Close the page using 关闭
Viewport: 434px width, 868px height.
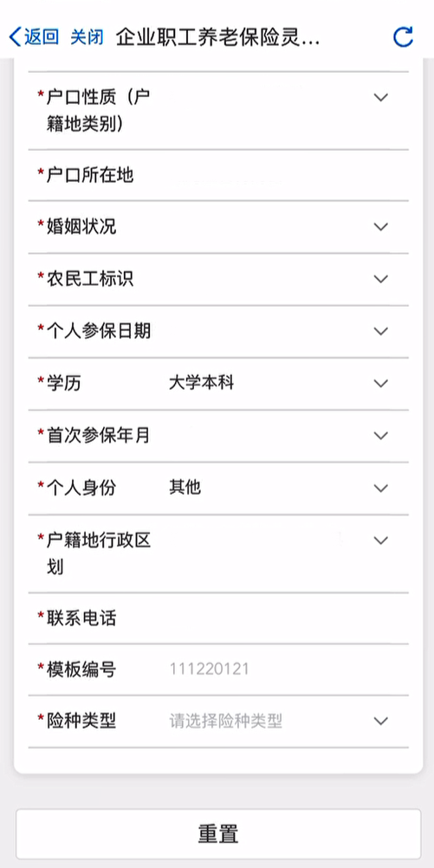click(x=87, y=37)
